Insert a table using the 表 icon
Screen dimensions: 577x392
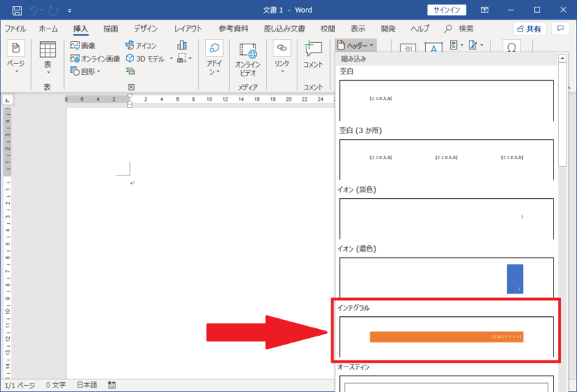47,55
